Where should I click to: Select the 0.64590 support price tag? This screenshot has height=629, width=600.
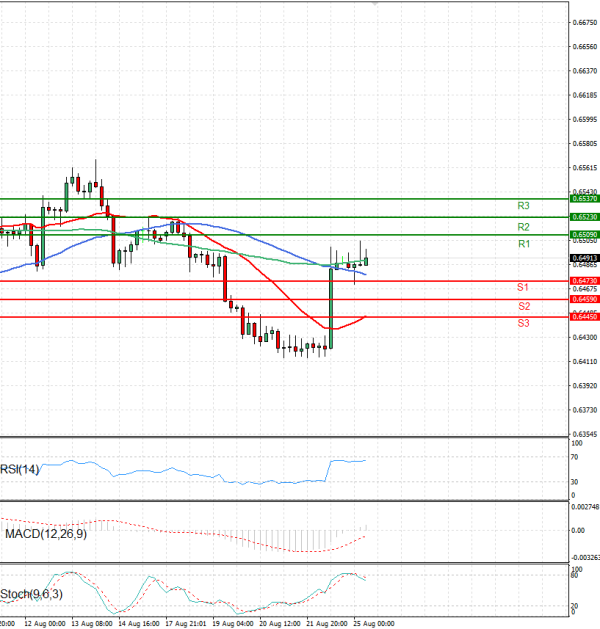click(x=584, y=299)
